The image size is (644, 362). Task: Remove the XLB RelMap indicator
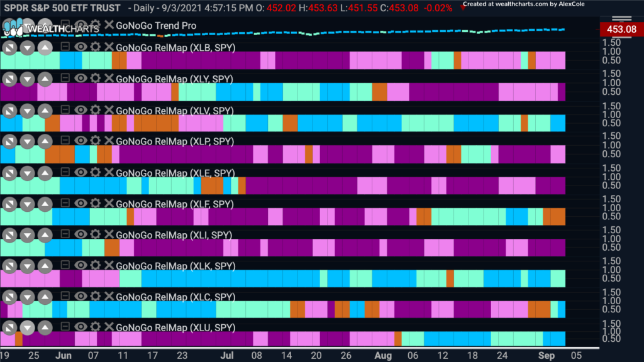(108, 47)
